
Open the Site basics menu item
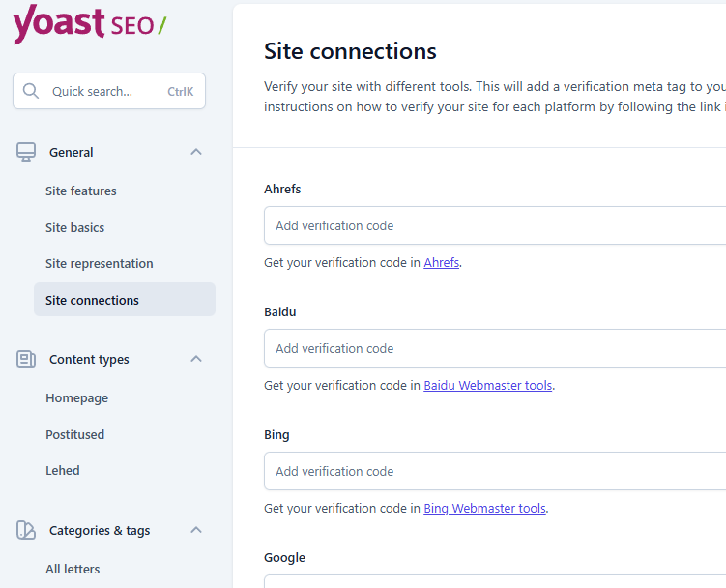75,227
